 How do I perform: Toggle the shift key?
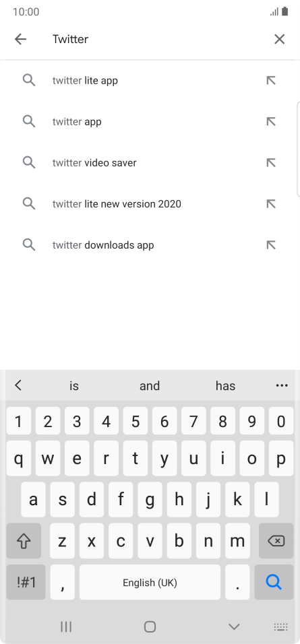click(x=24, y=541)
